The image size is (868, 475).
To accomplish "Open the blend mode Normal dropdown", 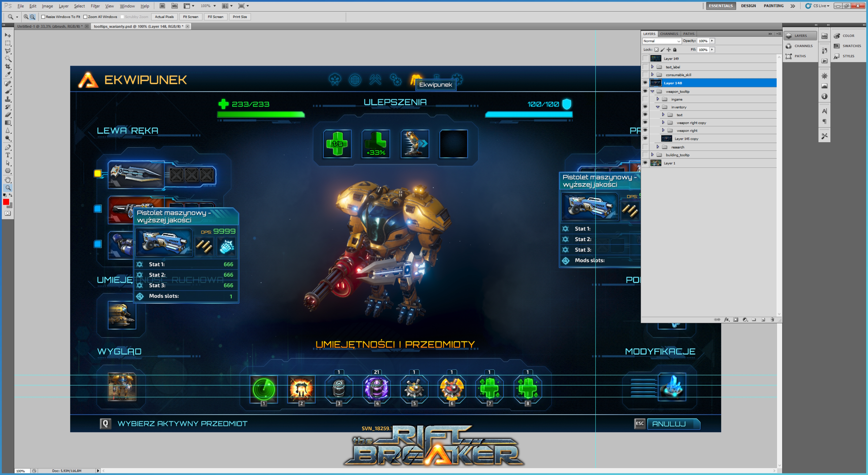I will [x=662, y=41].
